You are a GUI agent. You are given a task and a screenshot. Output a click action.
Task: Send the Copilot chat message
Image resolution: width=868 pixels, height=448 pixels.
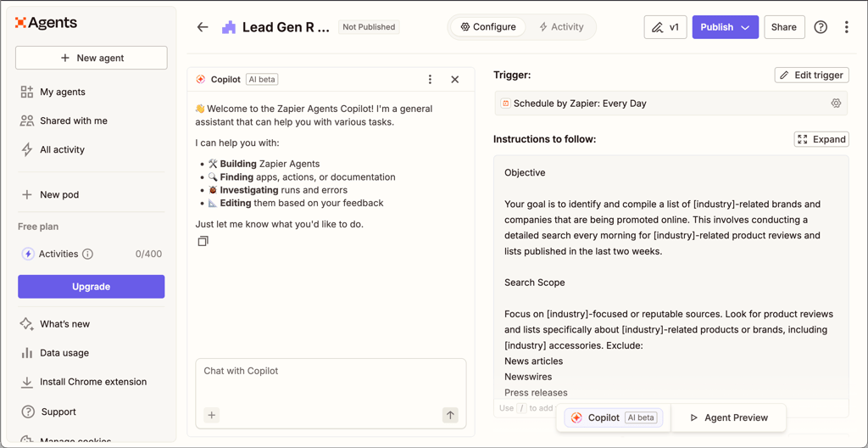coord(450,415)
